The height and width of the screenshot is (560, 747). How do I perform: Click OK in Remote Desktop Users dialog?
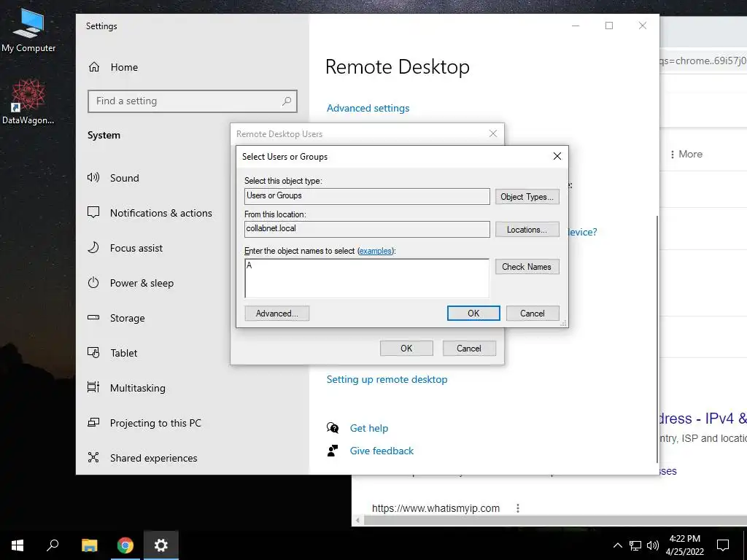[x=406, y=348]
